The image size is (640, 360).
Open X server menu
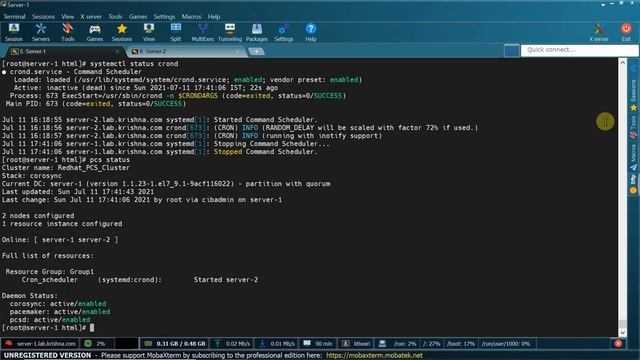tap(91, 17)
